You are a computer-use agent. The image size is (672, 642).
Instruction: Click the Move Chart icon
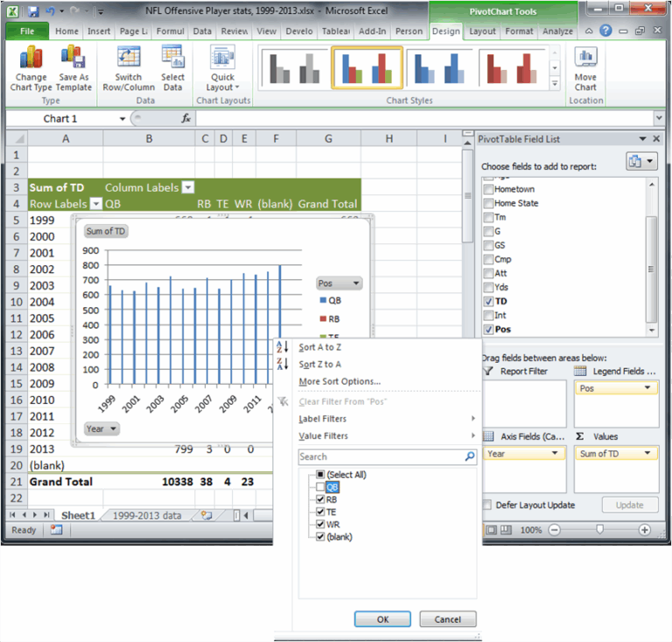point(585,57)
